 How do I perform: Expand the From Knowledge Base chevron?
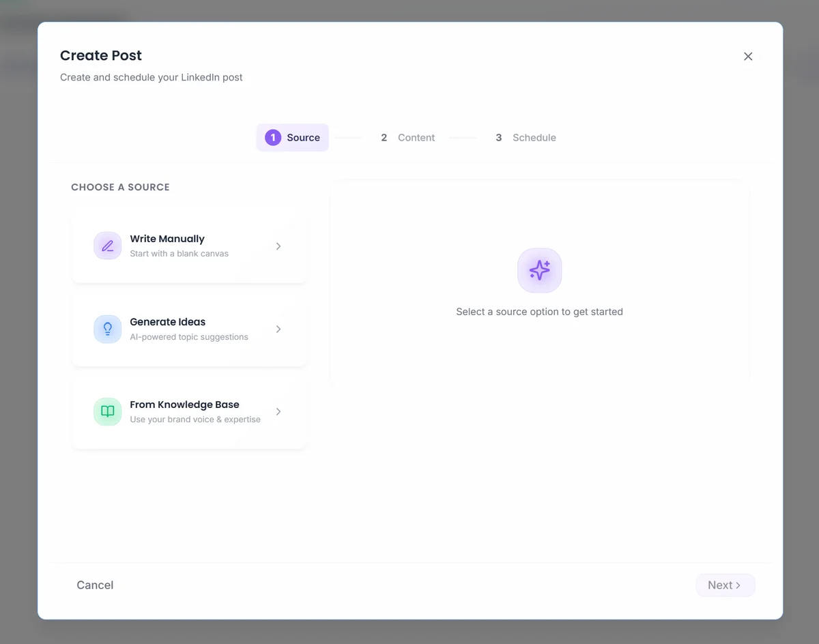[x=278, y=411]
